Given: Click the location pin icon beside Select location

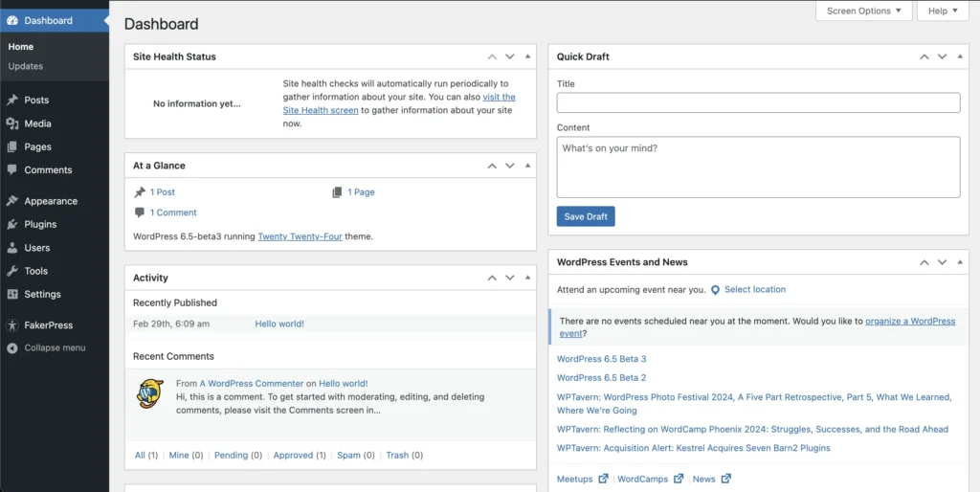Looking at the screenshot, I should tap(715, 290).
